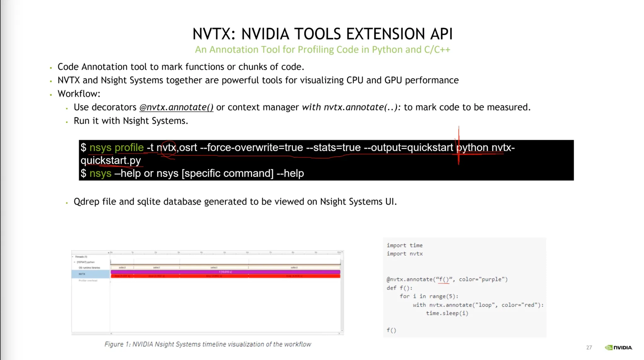The image size is (644, 360).
Task: Select the Profiler overhead row
Action: click(88, 281)
